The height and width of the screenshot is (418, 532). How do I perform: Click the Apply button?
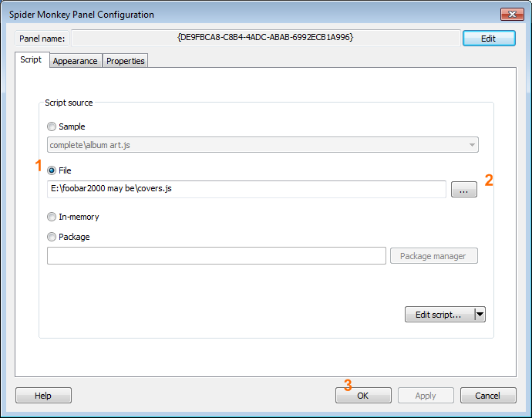pyautogui.click(x=426, y=396)
